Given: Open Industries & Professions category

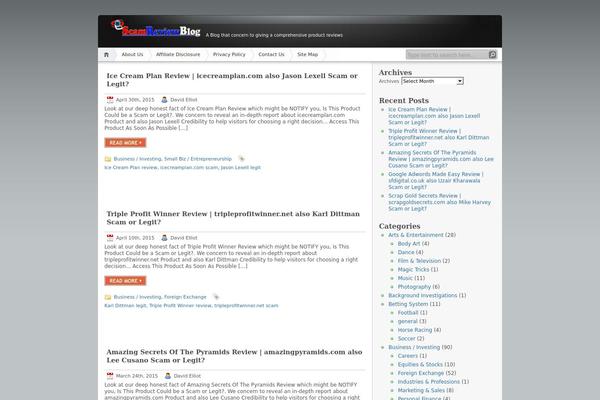Looking at the screenshot, I should (x=429, y=382).
